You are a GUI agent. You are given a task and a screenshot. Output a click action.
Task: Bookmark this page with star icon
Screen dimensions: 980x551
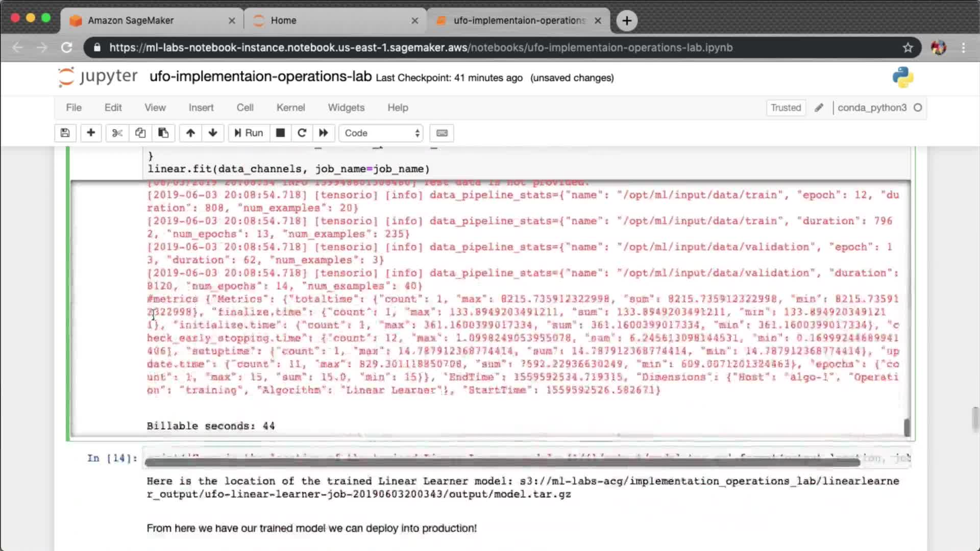click(x=908, y=47)
